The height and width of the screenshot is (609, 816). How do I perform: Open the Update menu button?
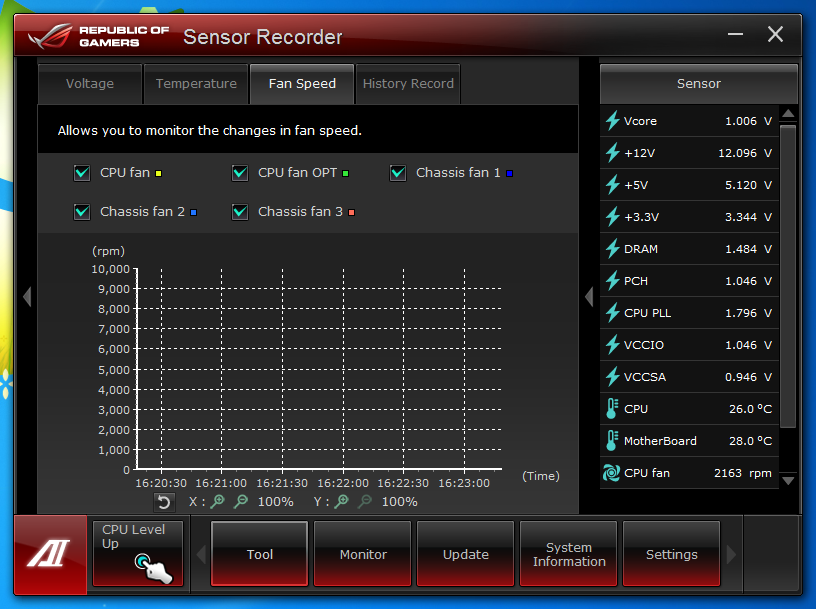coord(465,554)
